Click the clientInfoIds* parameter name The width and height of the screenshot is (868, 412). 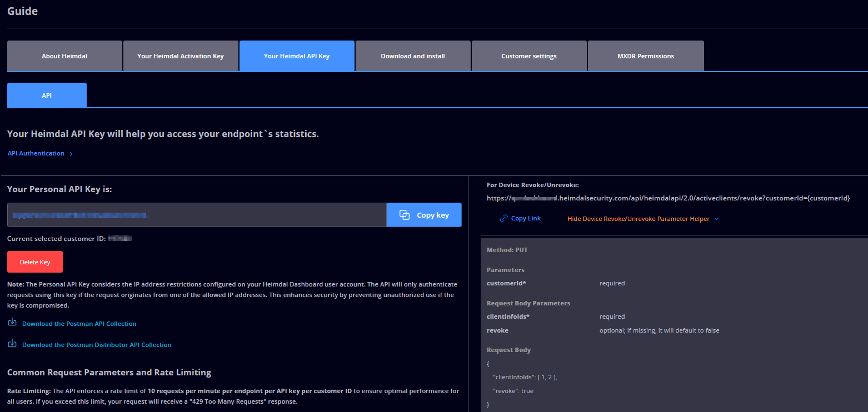pyautogui.click(x=508, y=316)
